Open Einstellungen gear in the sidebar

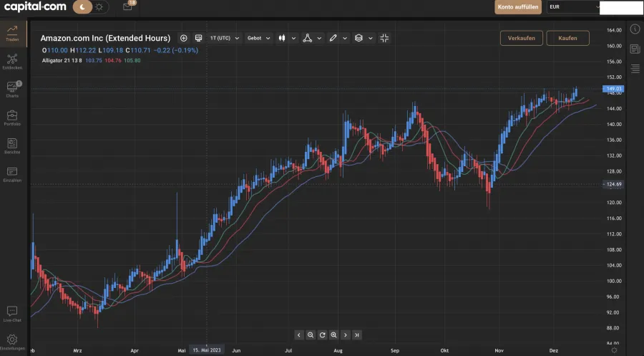[12, 342]
